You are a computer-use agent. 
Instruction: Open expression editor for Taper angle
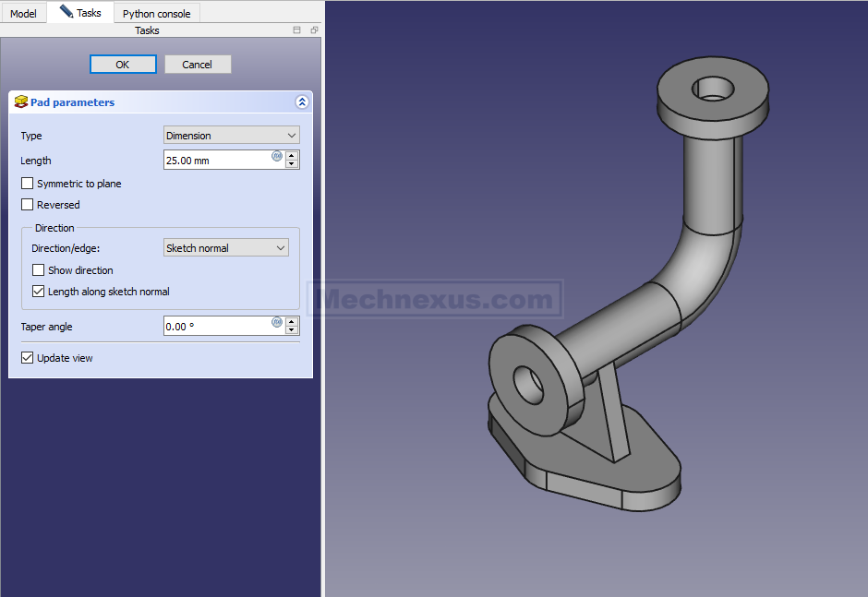click(277, 322)
